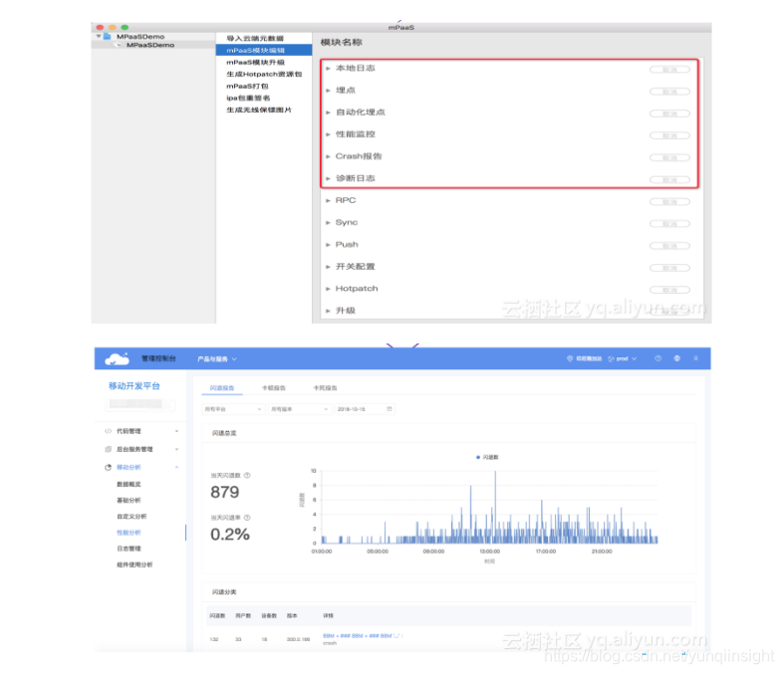The image size is (784, 674).
Task: Toggle the 取消 button for 自动化埋点
Action: click(669, 113)
